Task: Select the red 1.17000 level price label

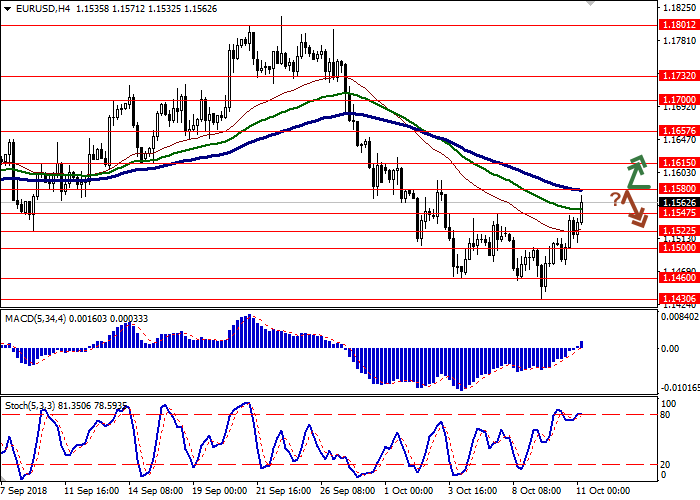Action: pyautogui.click(x=679, y=100)
